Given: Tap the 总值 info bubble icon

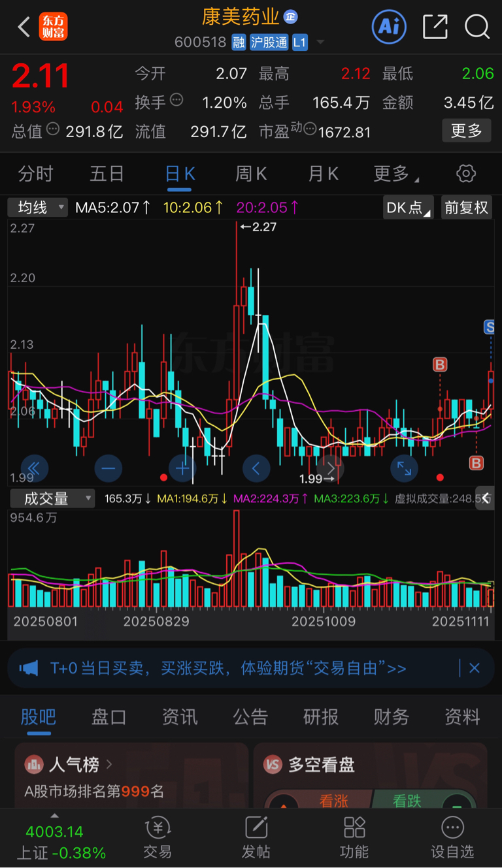Looking at the screenshot, I should [52, 129].
